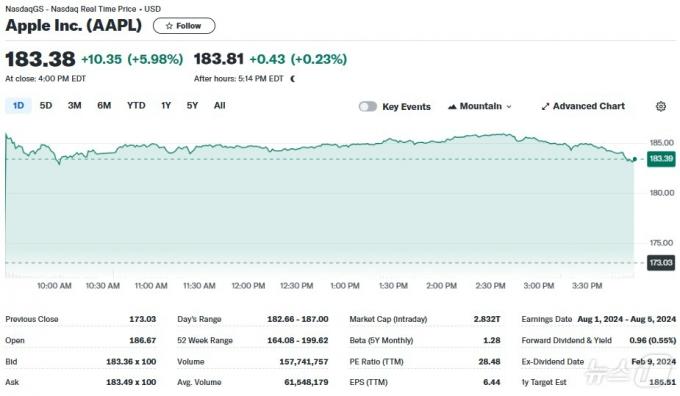The width and height of the screenshot is (680, 396).
Task: Expand the Mountain chart type dropdown
Action: coord(480,106)
